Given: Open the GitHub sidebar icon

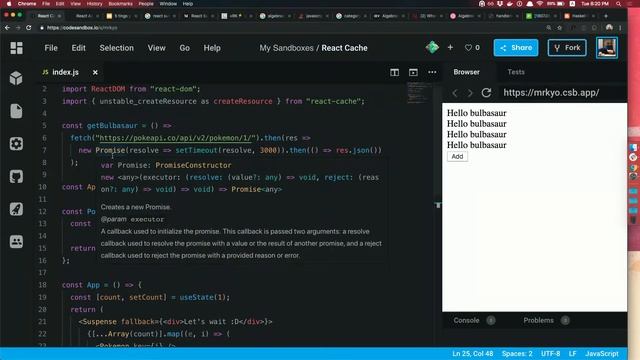Looking at the screenshot, I should click(16, 176).
